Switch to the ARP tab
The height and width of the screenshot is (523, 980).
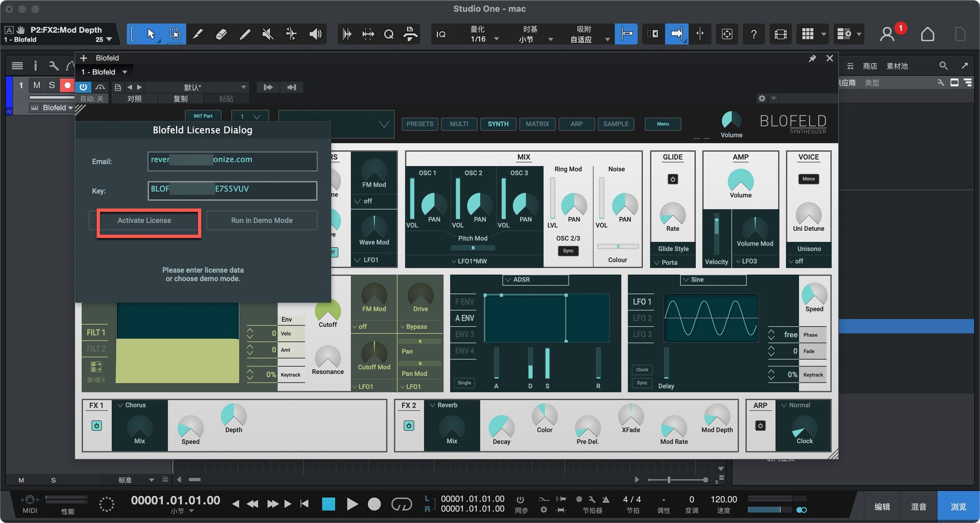576,124
